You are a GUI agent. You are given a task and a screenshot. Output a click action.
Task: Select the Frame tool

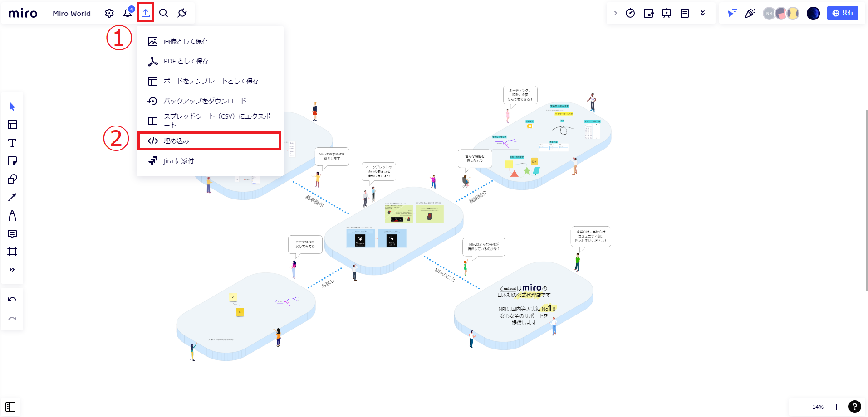(x=12, y=252)
